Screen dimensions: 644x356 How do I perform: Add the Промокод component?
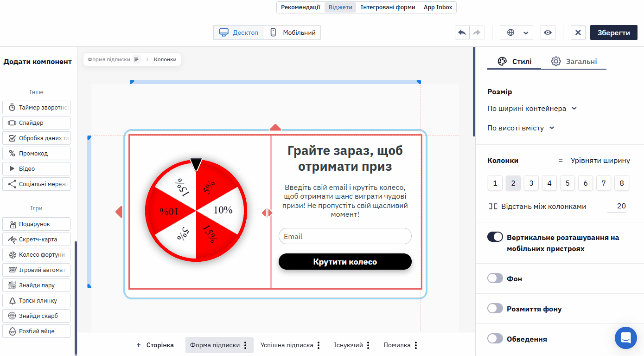37,153
